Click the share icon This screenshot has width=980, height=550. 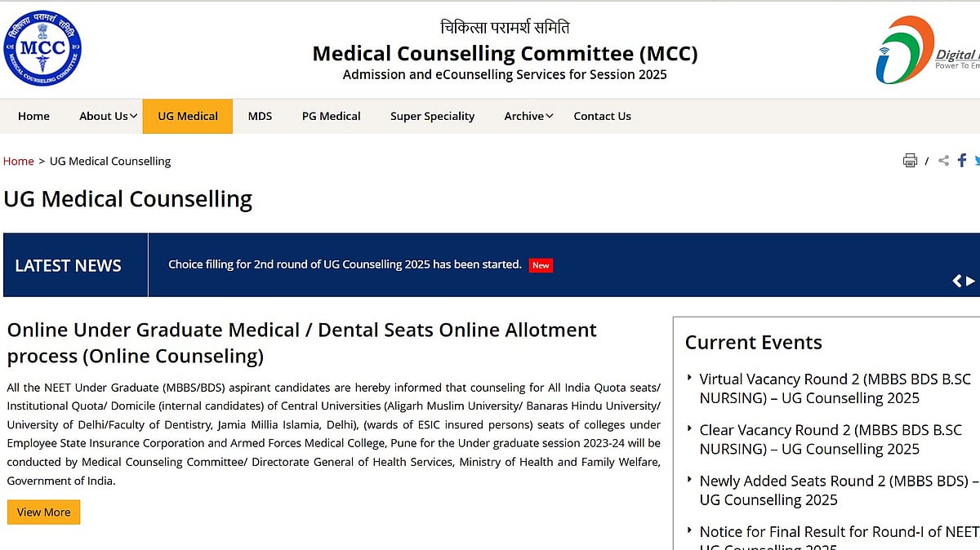point(943,161)
